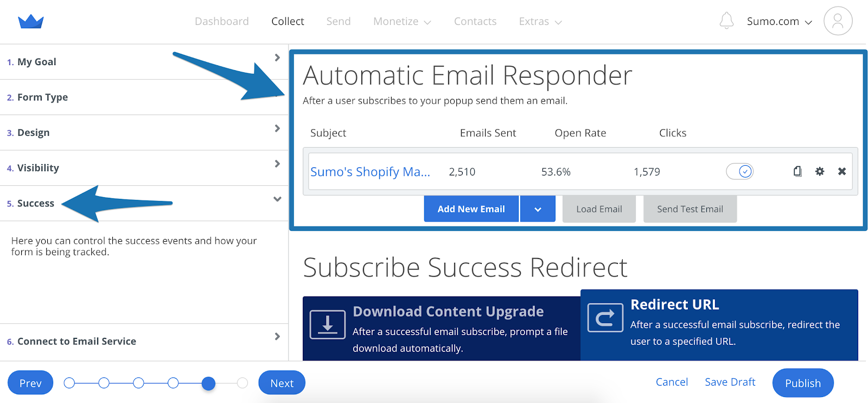Open Sumo's Shopify Ma... email link
868x403 pixels.
tap(370, 172)
